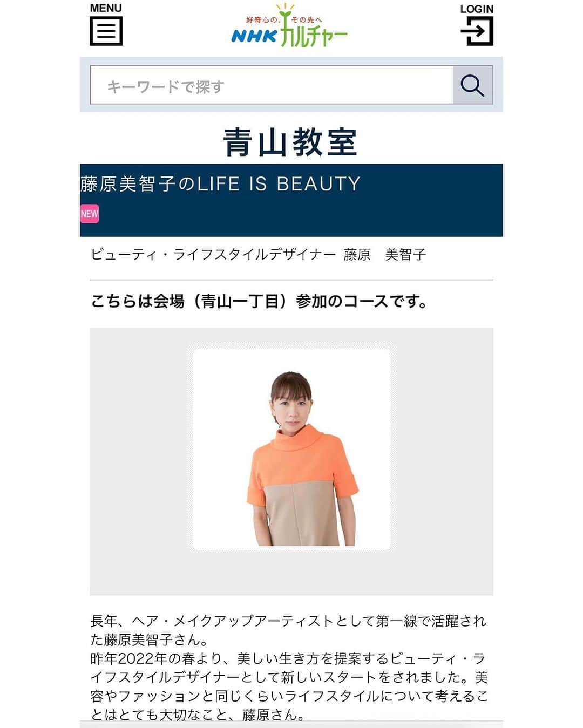Click the LOGIN text label
Image resolution: width=583 pixels, height=728 pixels.
(477, 9)
